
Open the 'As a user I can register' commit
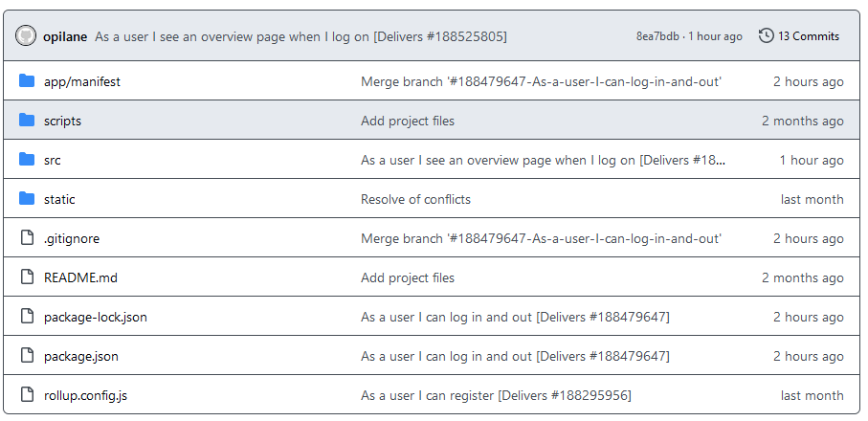[496, 395]
